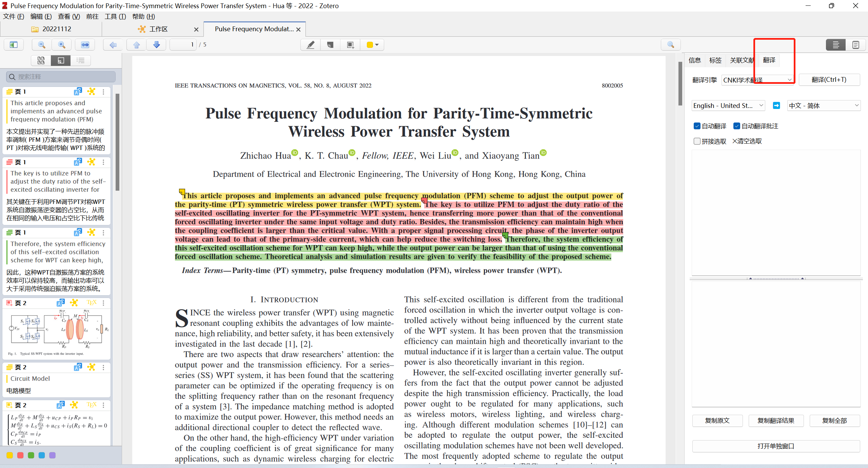The height and width of the screenshot is (468, 868).
Task: Filter annotations by red color swatch
Action: (20, 455)
